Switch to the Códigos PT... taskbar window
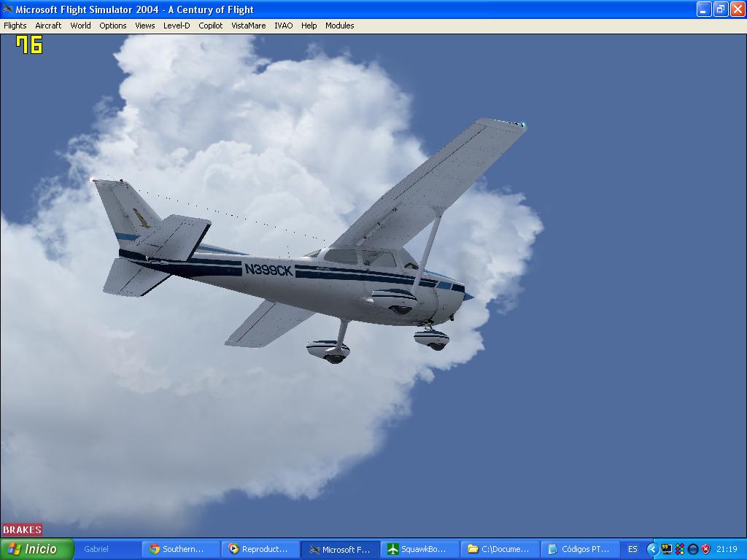The width and height of the screenshot is (747, 560). (x=580, y=550)
